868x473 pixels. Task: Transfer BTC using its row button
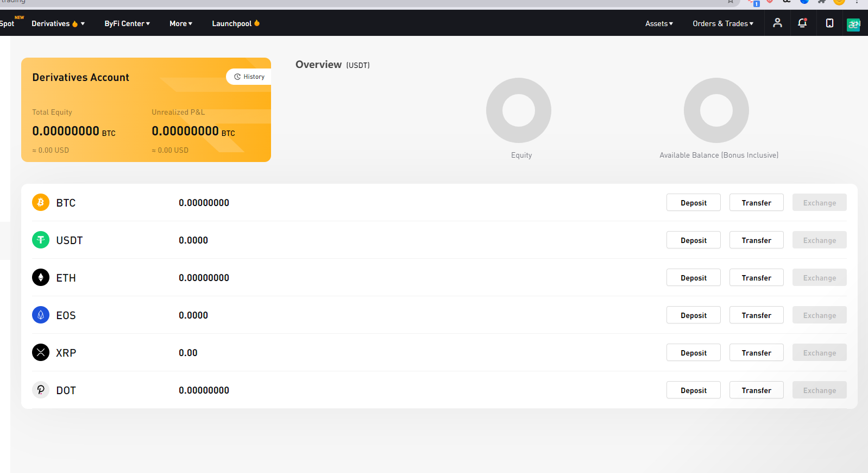pos(757,202)
